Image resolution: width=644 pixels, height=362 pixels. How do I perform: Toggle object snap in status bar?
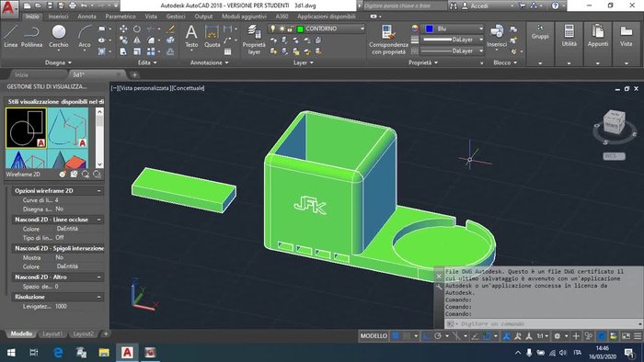pyautogui.click(x=487, y=336)
